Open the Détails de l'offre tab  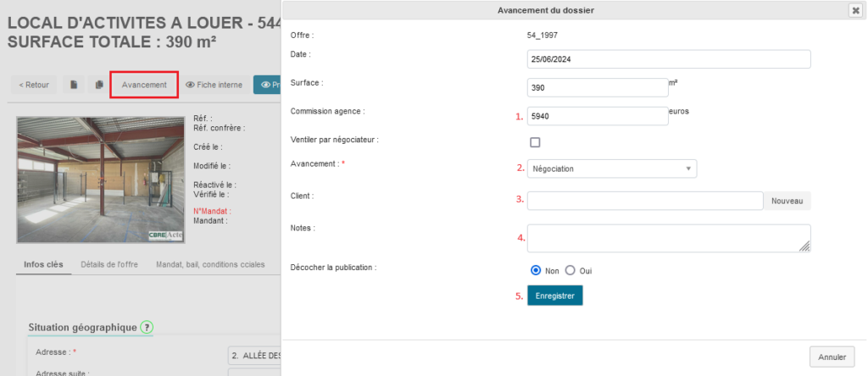tap(109, 264)
